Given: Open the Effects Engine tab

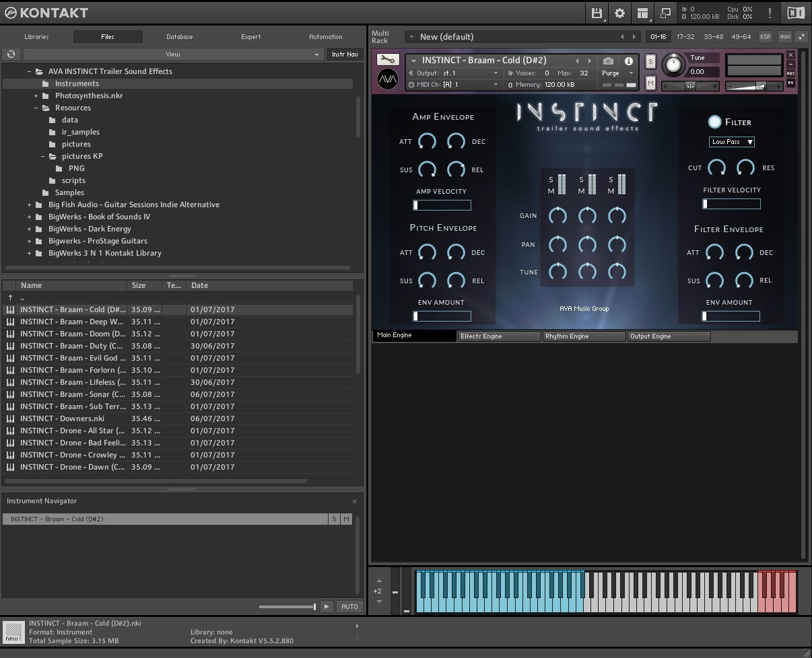Looking at the screenshot, I should click(499, 336).
